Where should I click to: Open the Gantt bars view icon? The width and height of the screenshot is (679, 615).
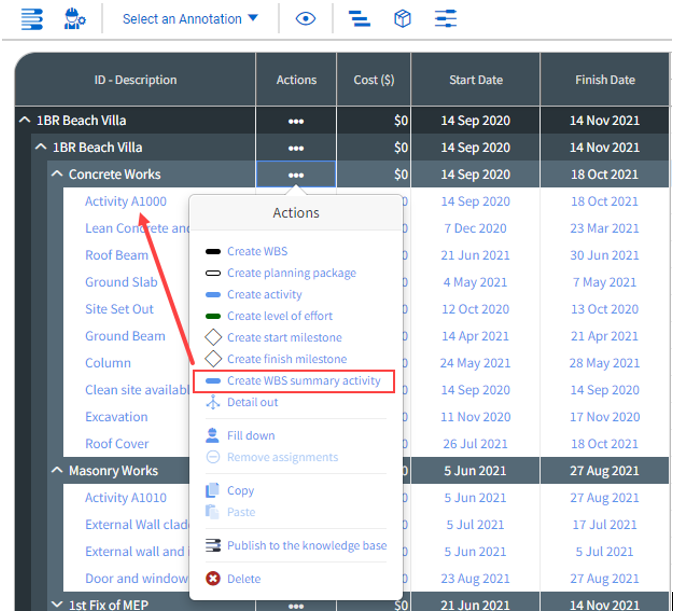[x=359, y=19]
